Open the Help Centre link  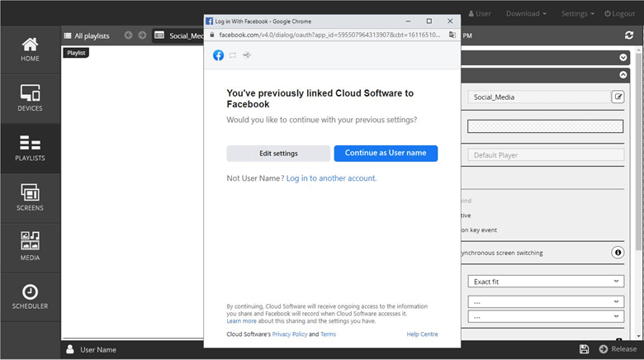click(x=422, y=334)
